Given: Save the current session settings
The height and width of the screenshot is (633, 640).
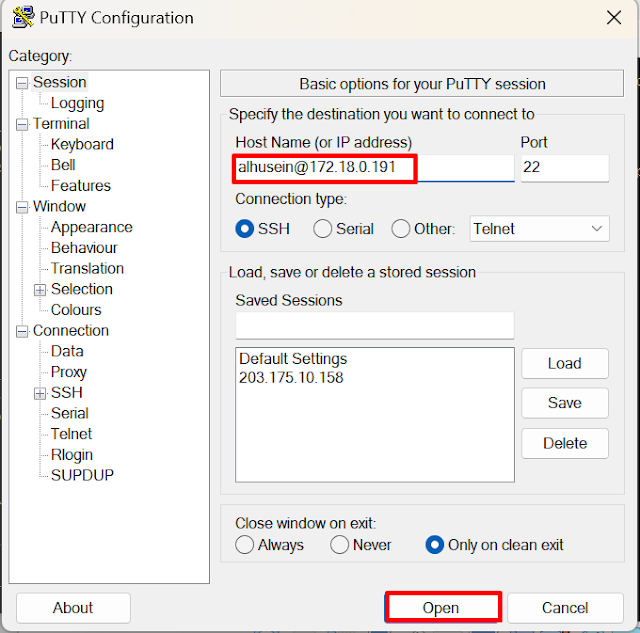Looking at the screenshot, I should [564, 403].
